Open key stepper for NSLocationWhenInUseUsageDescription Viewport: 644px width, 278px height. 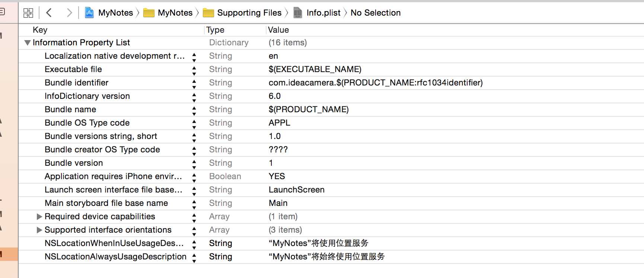point(194,245)
